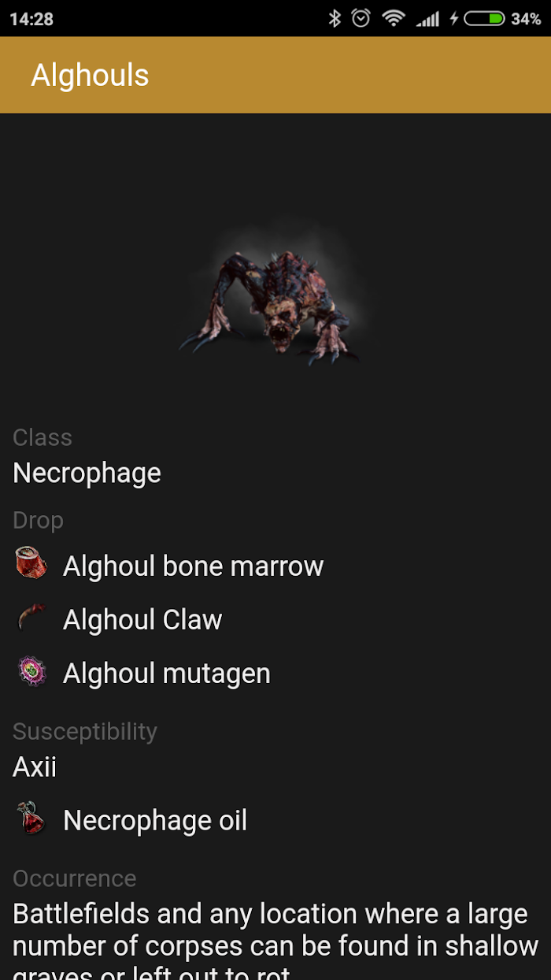
Task: Tap the Alghoul bone marrow icon
Action: [31, 564]
